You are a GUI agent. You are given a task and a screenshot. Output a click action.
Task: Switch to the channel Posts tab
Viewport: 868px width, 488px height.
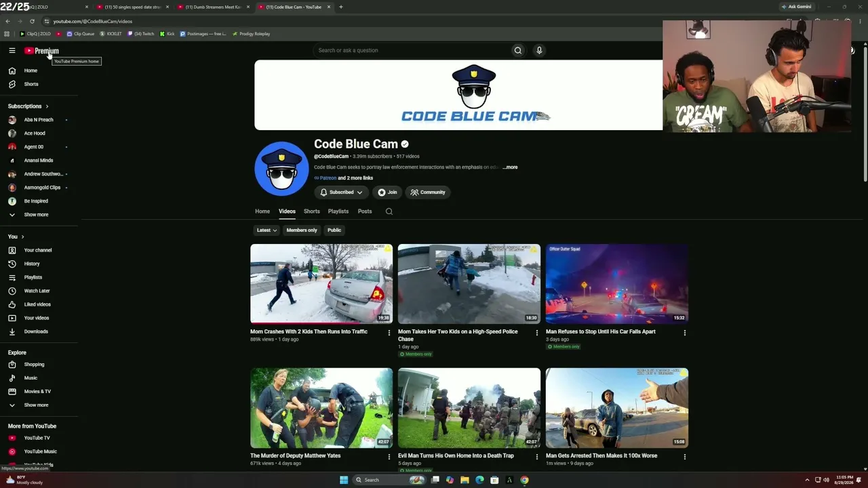(365, 211)
